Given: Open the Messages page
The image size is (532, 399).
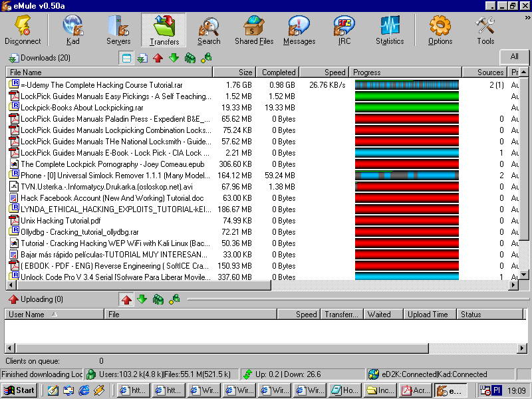Looking at the screenshot, I should [x=299, y=31].
